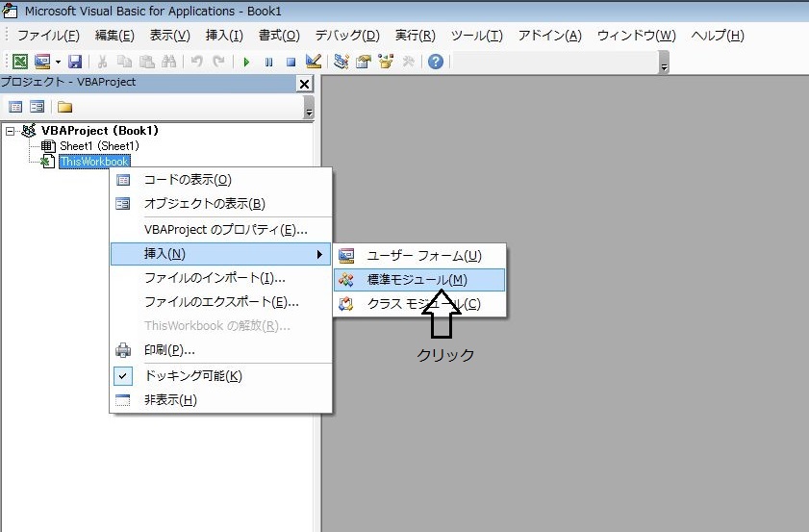Open the デバッグ(D) menu
The height and width of the screenshot is (532, 809).
(347, 35)
